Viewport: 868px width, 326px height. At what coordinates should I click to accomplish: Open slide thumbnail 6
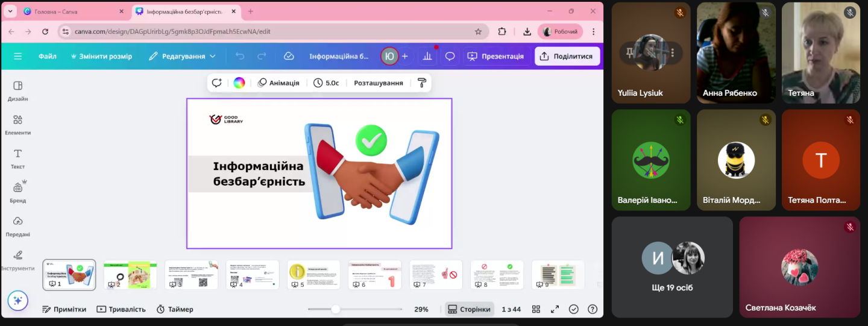pos(375,275)
